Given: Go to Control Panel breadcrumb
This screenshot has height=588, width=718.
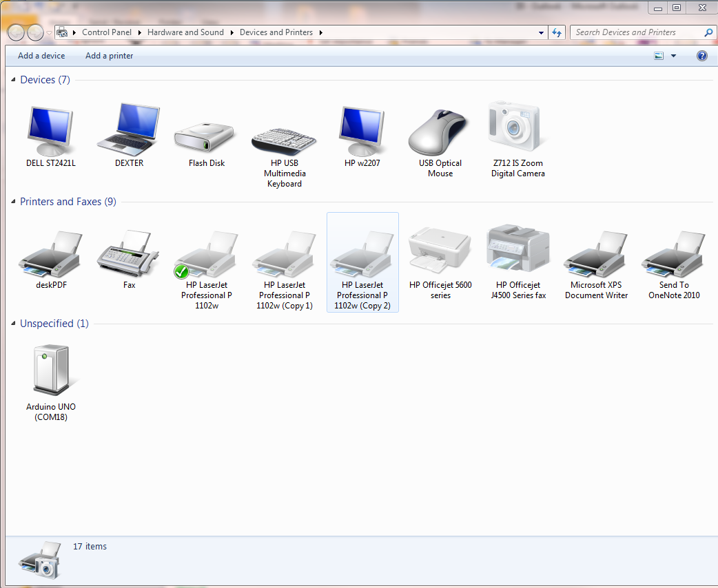Looking at the screenshot, I should [107, 32].
